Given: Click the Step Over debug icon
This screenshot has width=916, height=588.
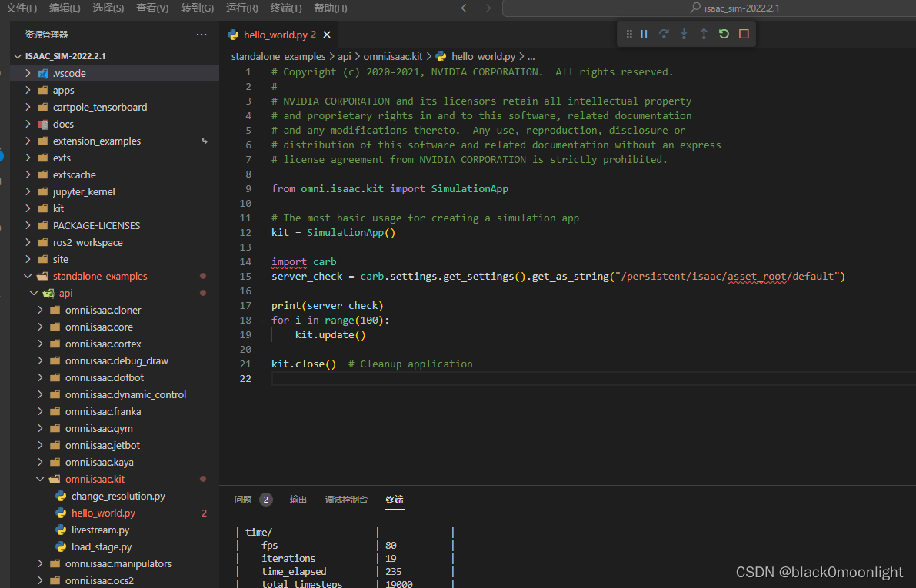Looking at the screenshot, I should [x=664, y=34].
